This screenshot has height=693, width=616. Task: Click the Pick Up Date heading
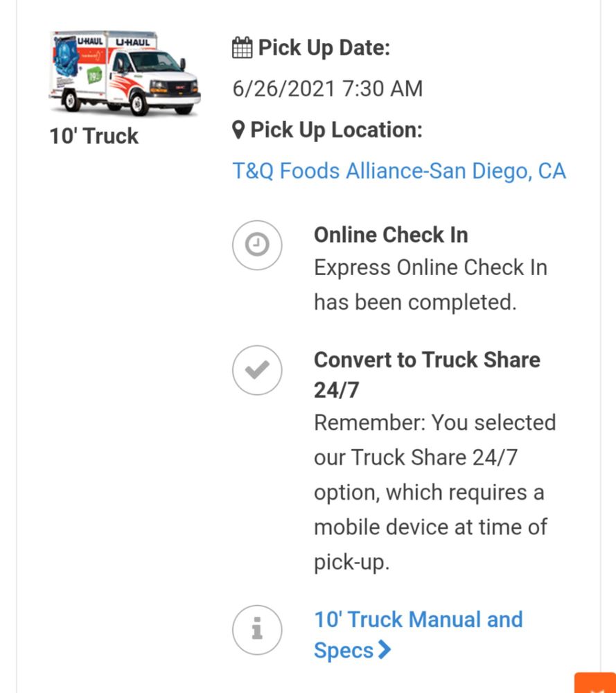click(324, 48)
